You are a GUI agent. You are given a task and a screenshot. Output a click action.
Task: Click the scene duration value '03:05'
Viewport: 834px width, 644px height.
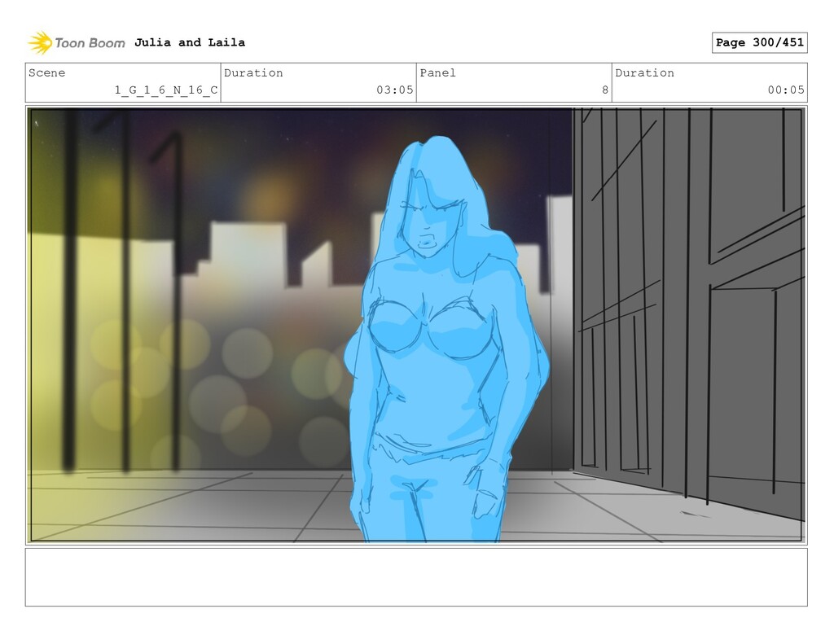(395, 90)
